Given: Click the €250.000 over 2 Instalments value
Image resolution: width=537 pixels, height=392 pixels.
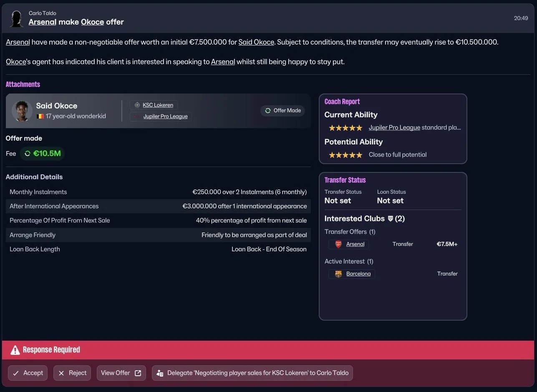Looking at the screenshot, I should [250, 192].
